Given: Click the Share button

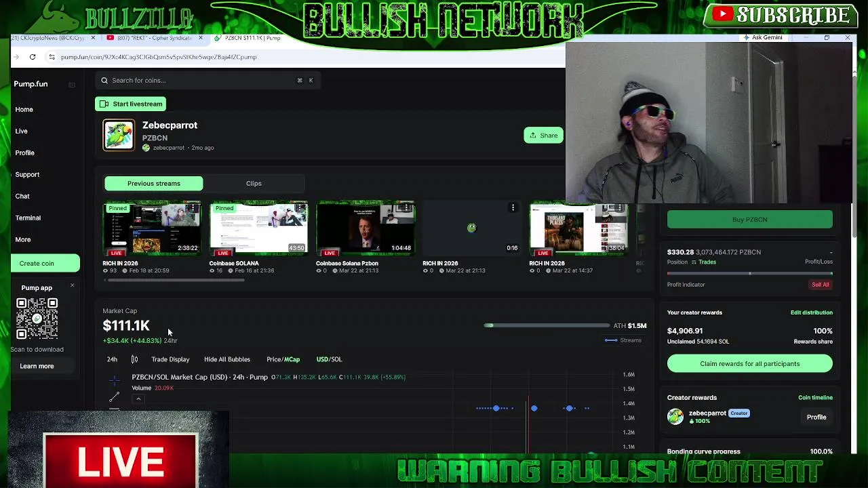Looking at the screenshot, I should pos(543,136).
